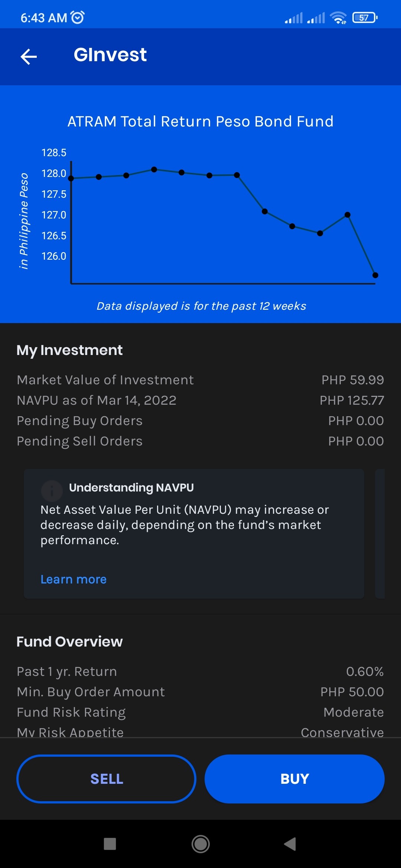Tap the Android back triangle button
This screenshot has width=401, height=868.
pos(290,844)
